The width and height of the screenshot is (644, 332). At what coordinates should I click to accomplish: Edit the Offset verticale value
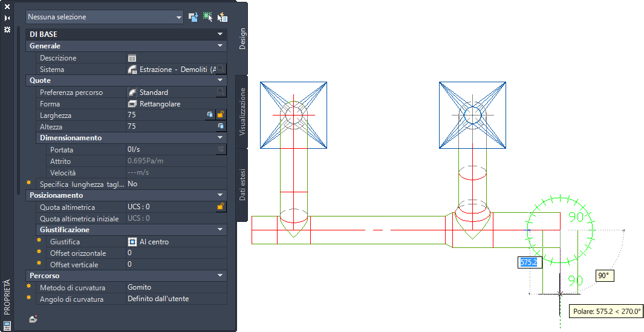point(176,264)
